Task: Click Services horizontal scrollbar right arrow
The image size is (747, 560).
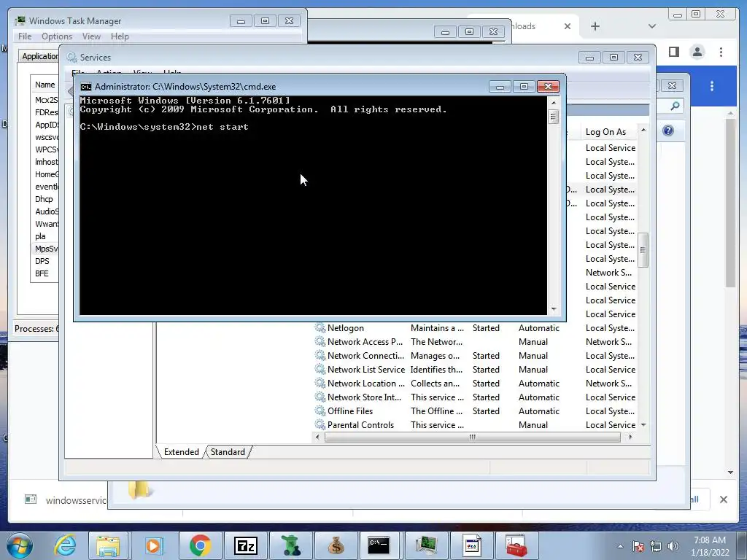Action: tap(631, 437)
